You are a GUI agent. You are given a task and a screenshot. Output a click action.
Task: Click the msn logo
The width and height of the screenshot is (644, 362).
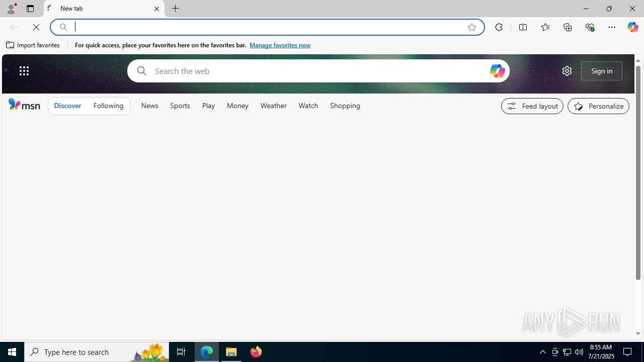[x=24, y=105]
